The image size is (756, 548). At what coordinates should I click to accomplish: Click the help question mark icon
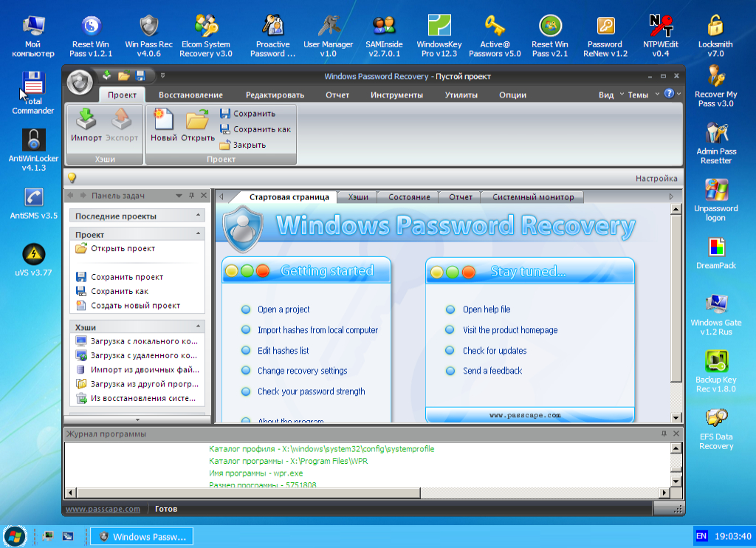[x=669, y=94]
